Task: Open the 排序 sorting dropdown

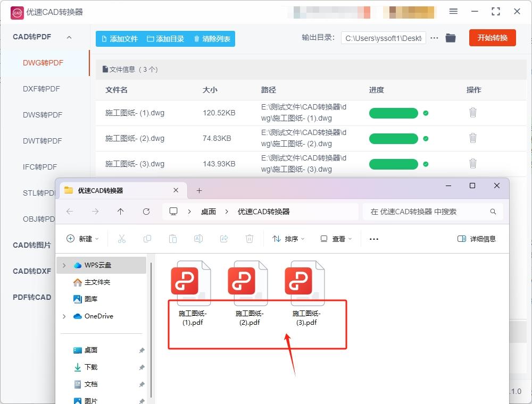Action: [288, 239]
